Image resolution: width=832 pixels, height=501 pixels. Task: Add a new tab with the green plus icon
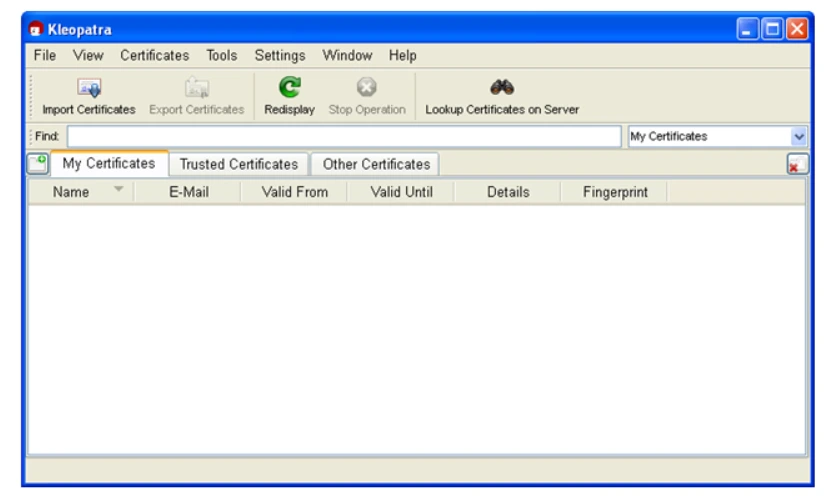(38, 163)
